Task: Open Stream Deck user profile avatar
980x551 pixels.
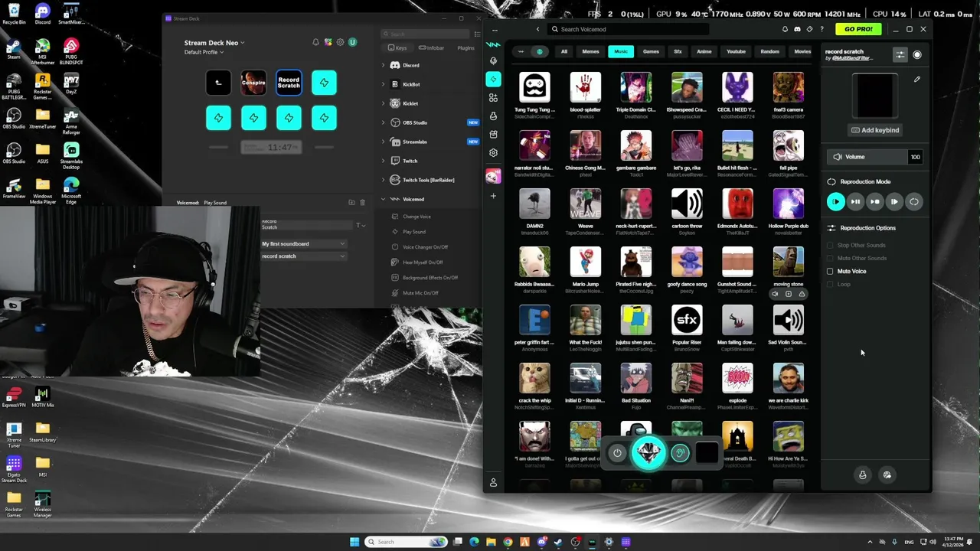Action: click(352, 43)
